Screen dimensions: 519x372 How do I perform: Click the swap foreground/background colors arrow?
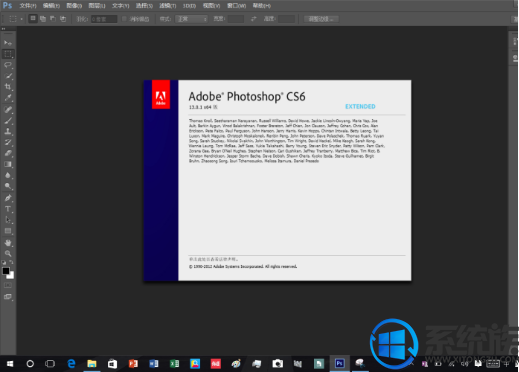[x=11, y=262]
